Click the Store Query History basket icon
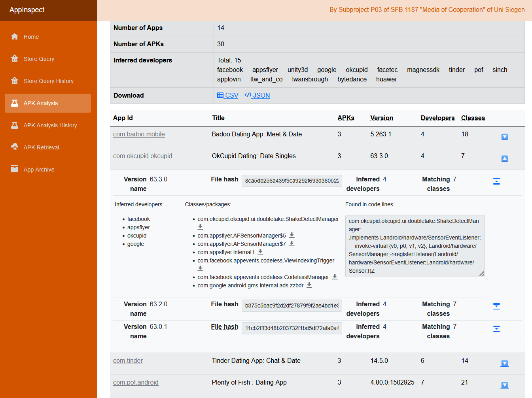Image resolution: width=532 pixels, height=398 pixels. point(15,81)
